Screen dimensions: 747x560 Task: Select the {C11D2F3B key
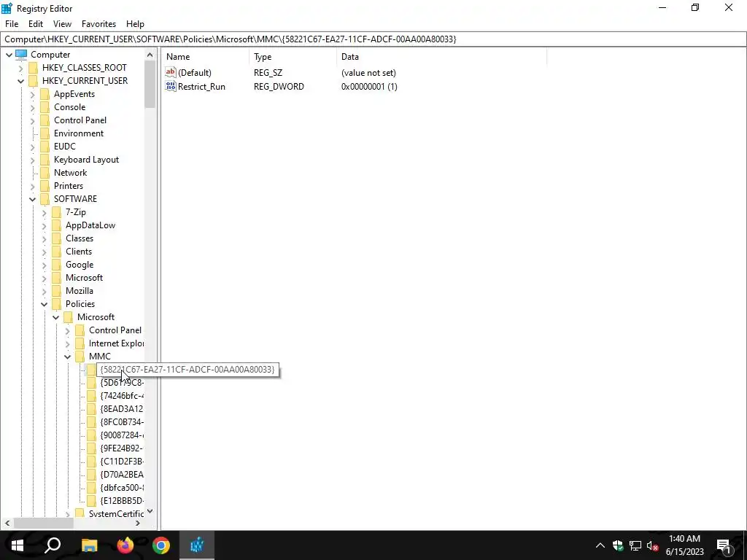(122, 462)
